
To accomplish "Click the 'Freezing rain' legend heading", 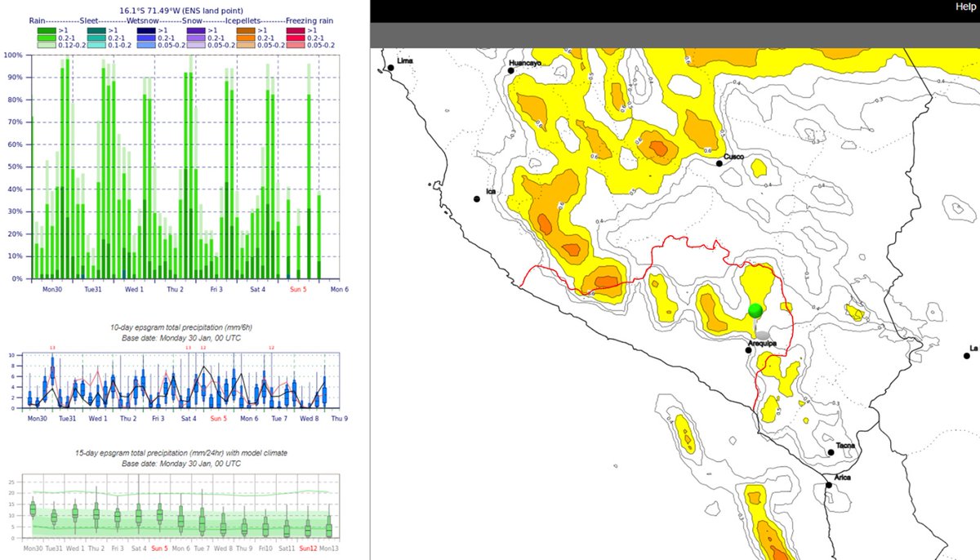I will tap(310, 21).
